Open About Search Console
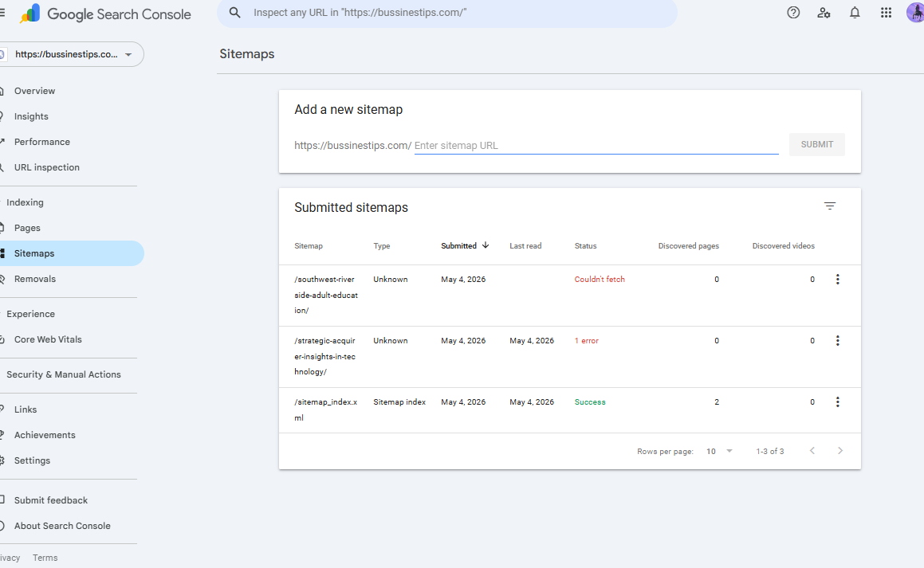Viewport: 924px width, 568px height. tap(62, 527)
